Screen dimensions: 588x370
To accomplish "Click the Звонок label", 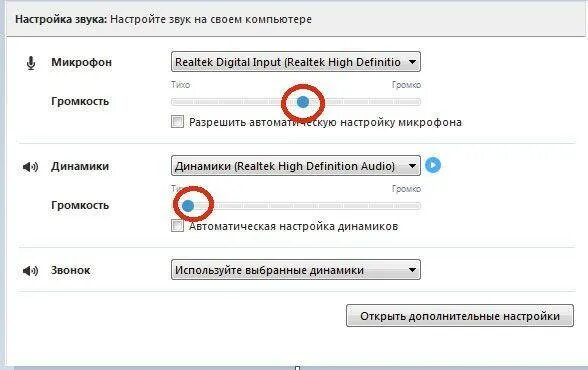I will (70, 270).
